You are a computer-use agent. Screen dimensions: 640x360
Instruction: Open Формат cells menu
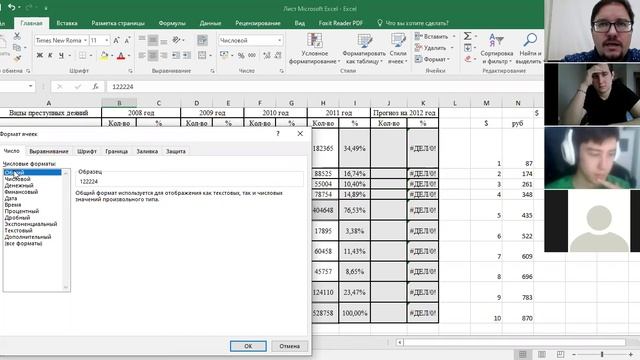432,59
